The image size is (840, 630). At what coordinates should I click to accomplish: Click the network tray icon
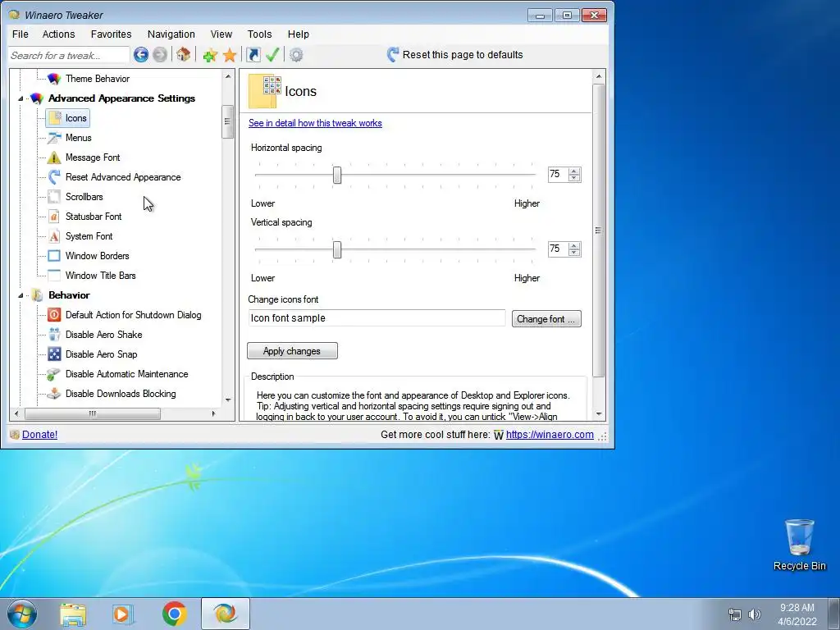[x=734, y=614]
